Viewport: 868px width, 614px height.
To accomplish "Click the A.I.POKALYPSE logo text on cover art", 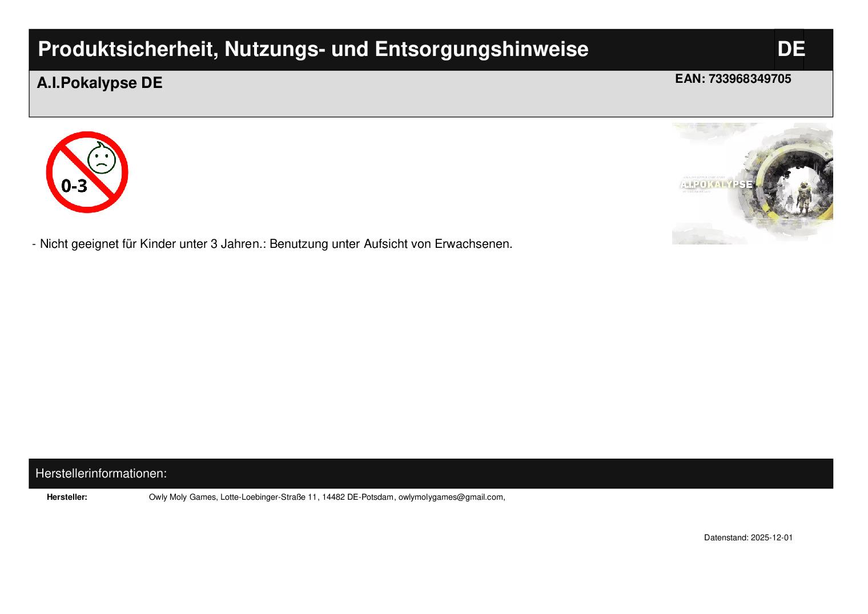I will point(716,184).
